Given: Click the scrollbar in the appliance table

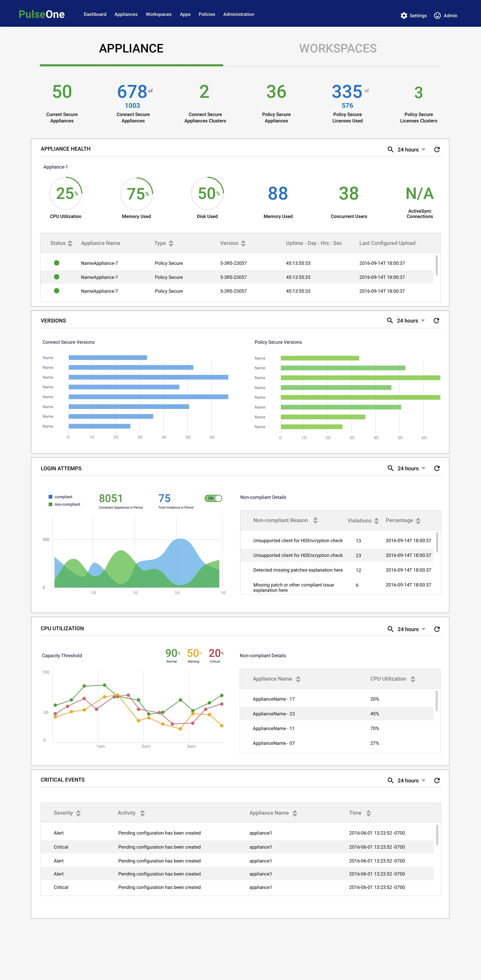Looking at the screenshot, I should click(437, 265).
